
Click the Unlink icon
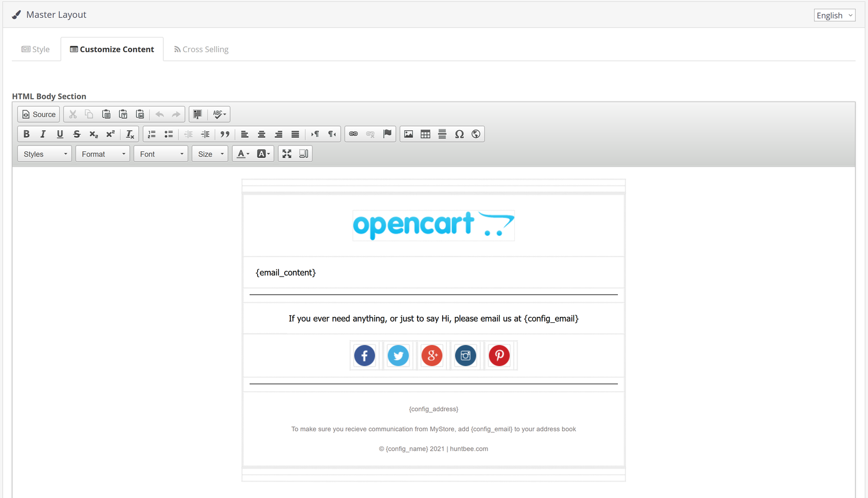pyautogui.click(x=370, y=134)
